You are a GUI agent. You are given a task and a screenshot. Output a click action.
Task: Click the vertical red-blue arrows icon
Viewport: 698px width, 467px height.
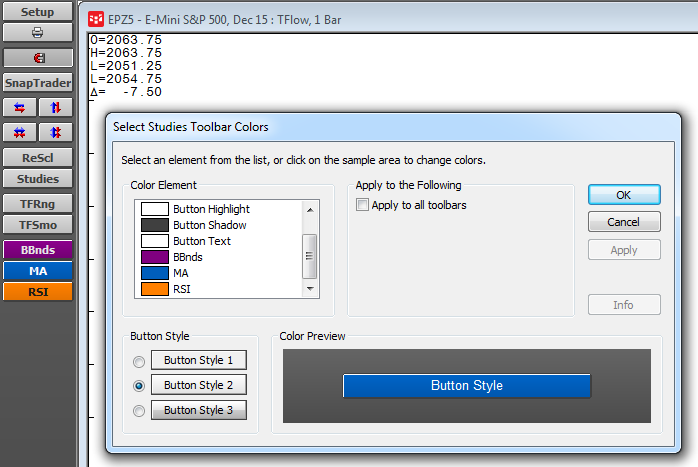56,107
